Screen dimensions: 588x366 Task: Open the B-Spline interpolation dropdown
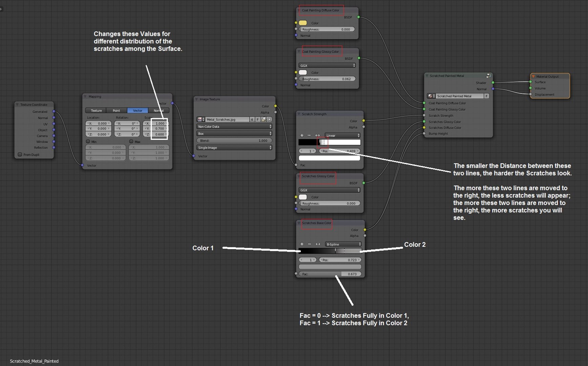tap(343, 244)
